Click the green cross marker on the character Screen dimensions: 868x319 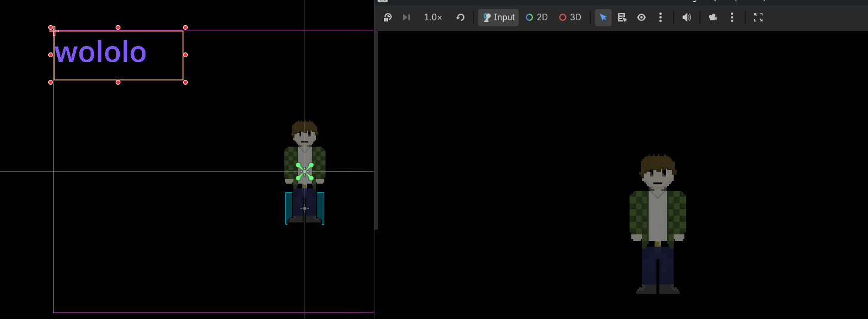click(x=305, y=172)
